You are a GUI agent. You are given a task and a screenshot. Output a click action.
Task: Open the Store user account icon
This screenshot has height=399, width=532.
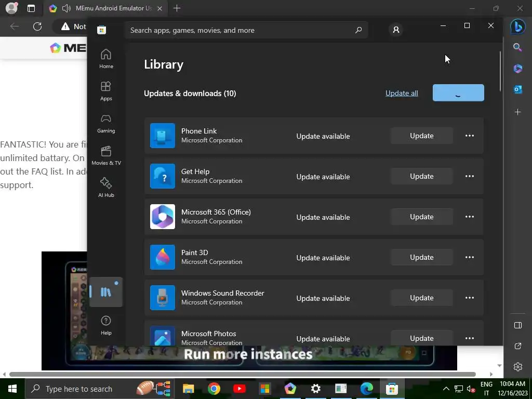[x=396, y=30]
